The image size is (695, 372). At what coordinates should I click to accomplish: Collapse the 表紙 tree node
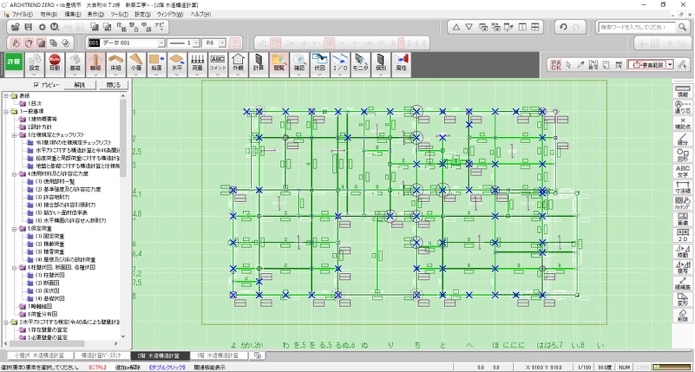[x=7, y=96]
